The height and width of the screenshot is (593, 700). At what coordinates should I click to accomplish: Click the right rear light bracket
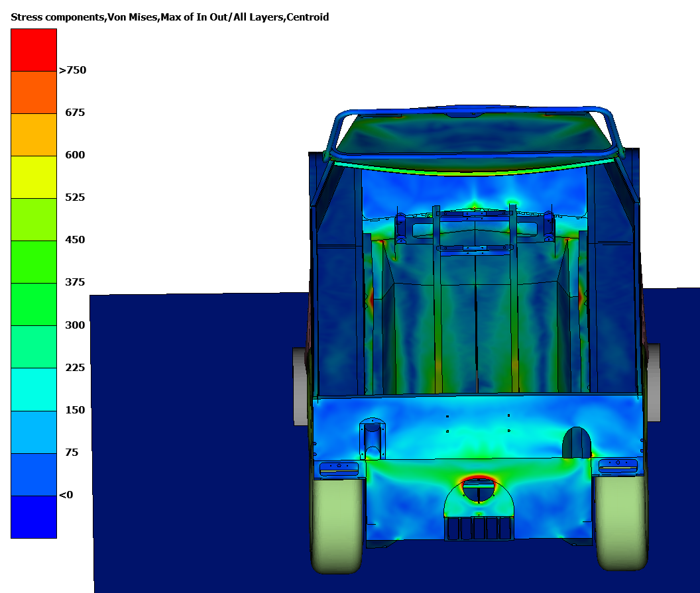[x=618, y=465]
